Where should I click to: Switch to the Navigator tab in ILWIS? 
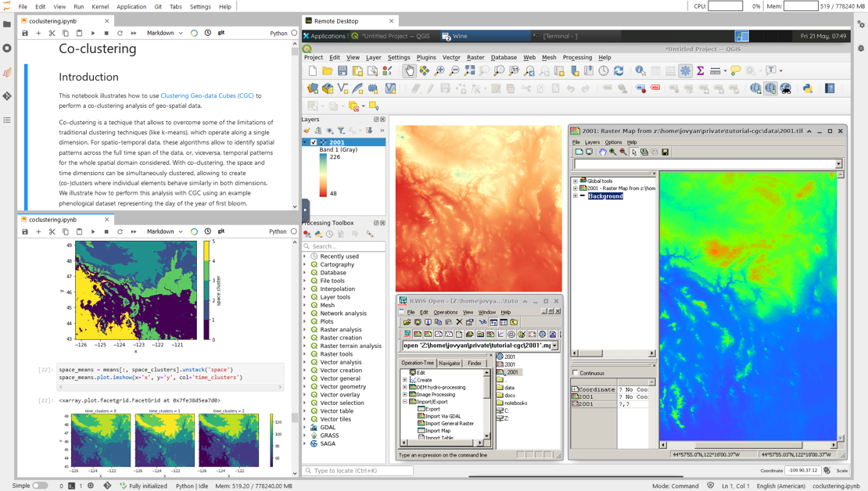[450, 363]
